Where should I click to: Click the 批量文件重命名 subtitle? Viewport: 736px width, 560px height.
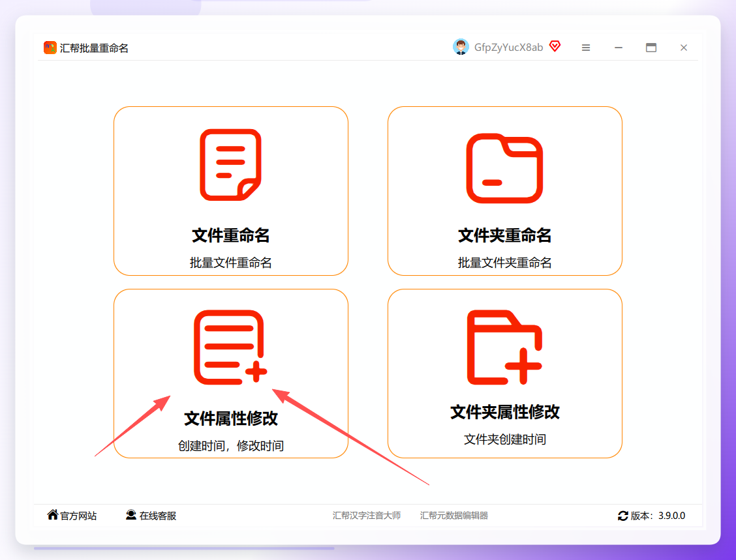pos(230,263)
